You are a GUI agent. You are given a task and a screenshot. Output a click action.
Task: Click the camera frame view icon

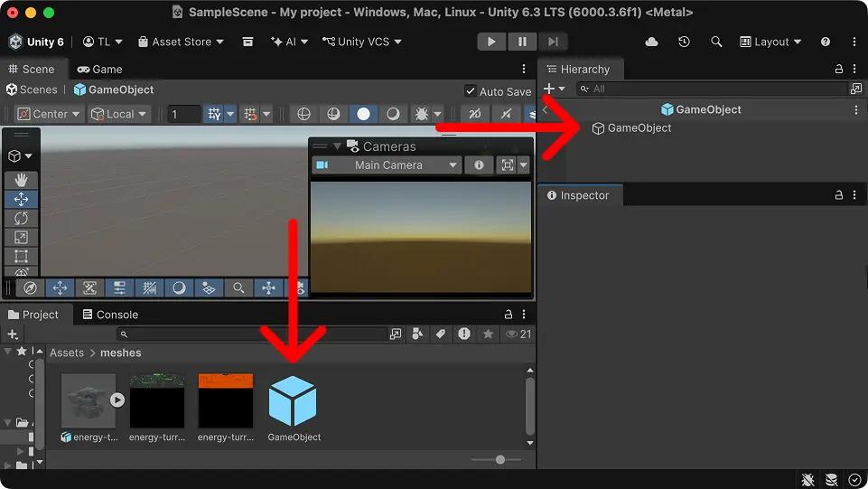pyautogui.click(x=507, y=165)
